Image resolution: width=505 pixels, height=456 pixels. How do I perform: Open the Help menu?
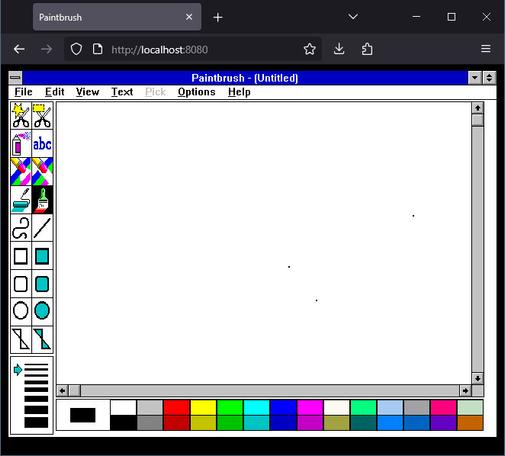pyautogui.click(x=239, y=92)
